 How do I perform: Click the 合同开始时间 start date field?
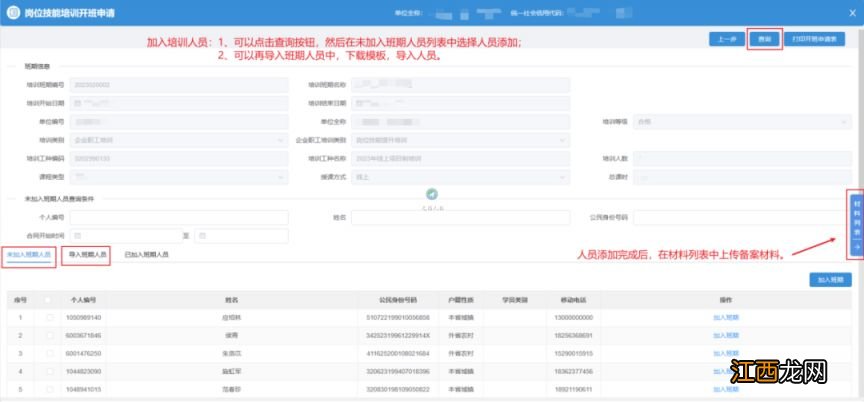126,236
